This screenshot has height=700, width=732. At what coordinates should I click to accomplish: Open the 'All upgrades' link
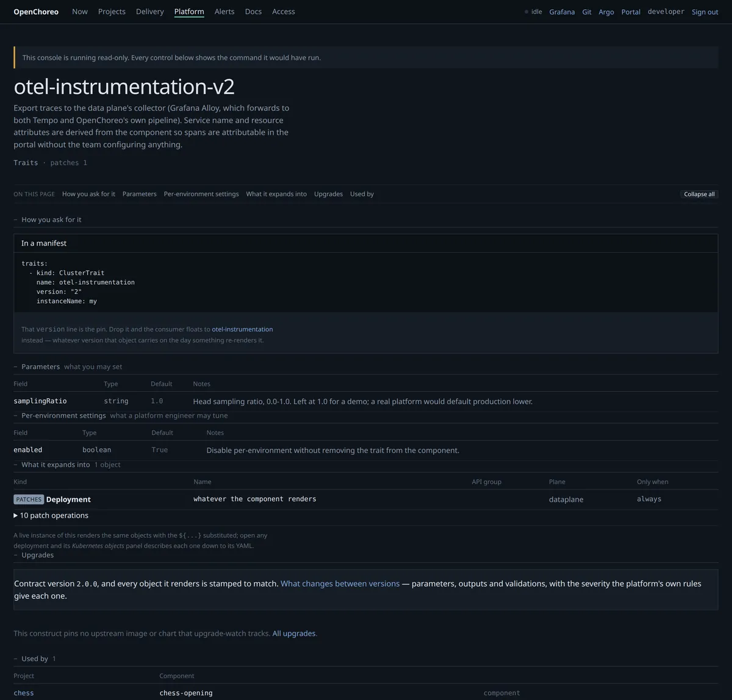(x=294, y=634)
